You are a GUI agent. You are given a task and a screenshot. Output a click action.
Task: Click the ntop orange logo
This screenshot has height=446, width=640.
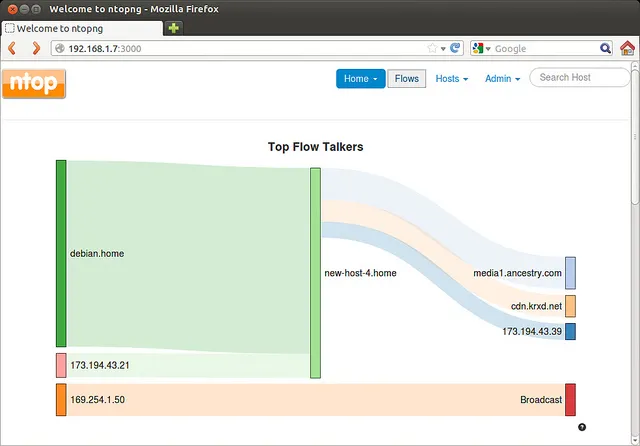pos(34,83)
